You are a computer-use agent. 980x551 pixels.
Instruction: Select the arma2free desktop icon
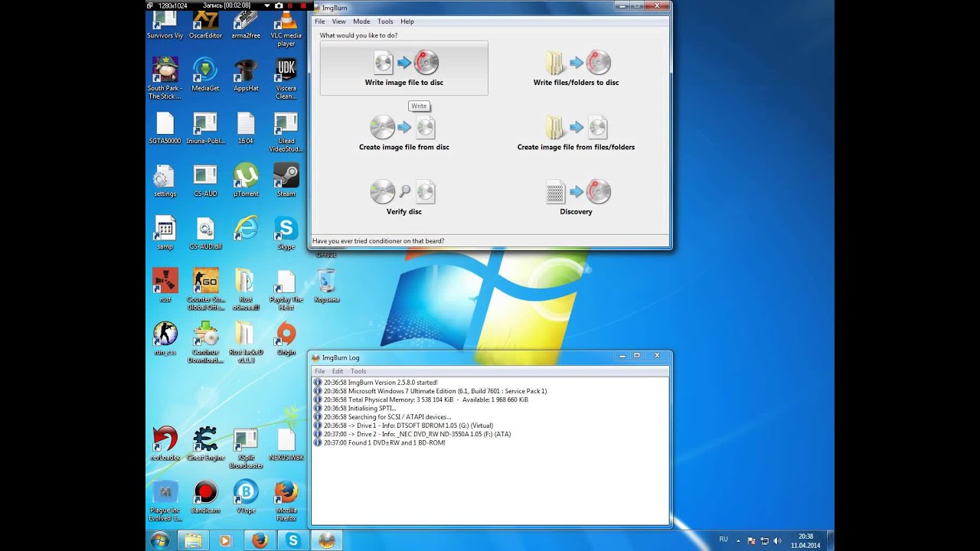[x=246, y=24]
